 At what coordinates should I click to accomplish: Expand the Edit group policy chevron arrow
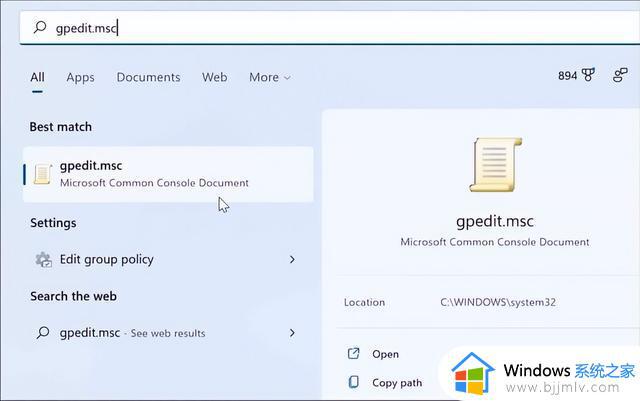pyautogui.click(x=292, y=259)
